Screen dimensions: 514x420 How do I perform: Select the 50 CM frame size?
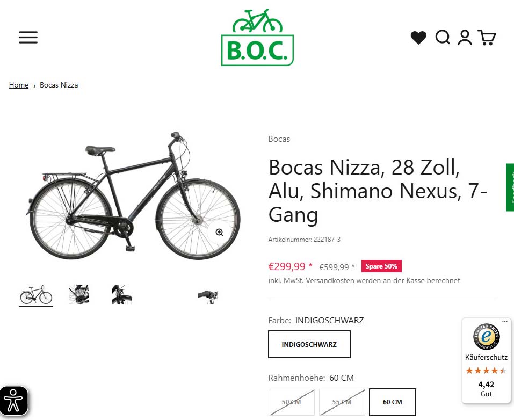(x=291, y=402)
